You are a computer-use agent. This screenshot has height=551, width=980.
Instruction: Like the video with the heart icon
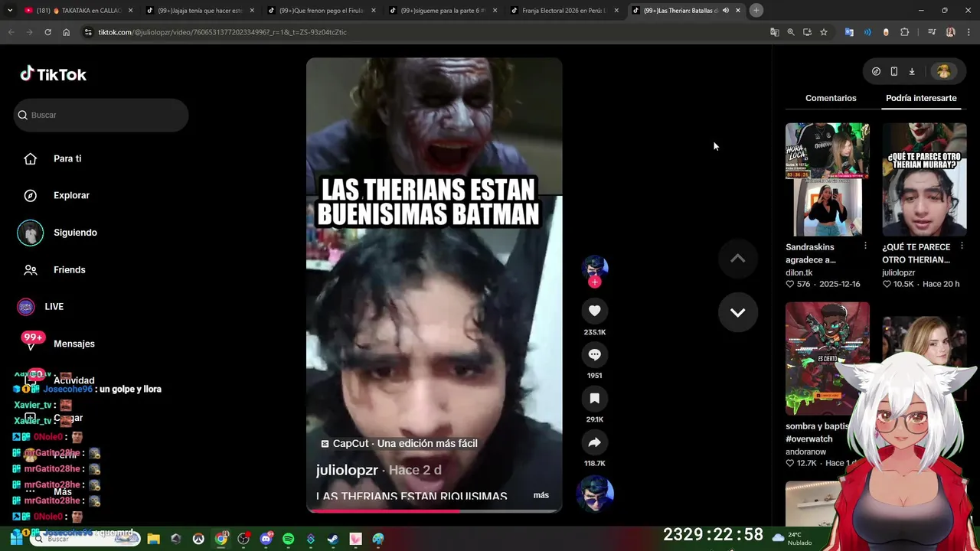595,311
